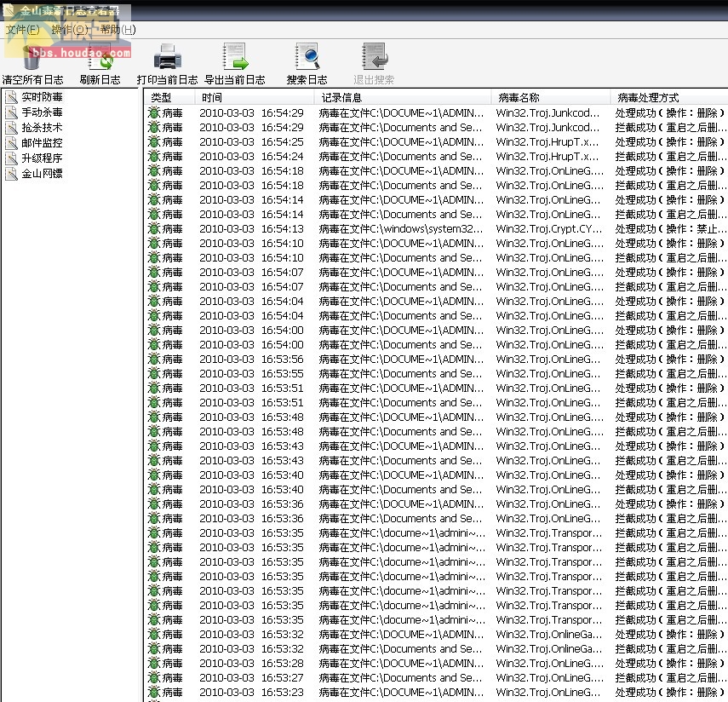Screen dimensions: 728x702
Task: Select bug icon of 16:54:00 DOCUME~1 row
Action: 154,330
